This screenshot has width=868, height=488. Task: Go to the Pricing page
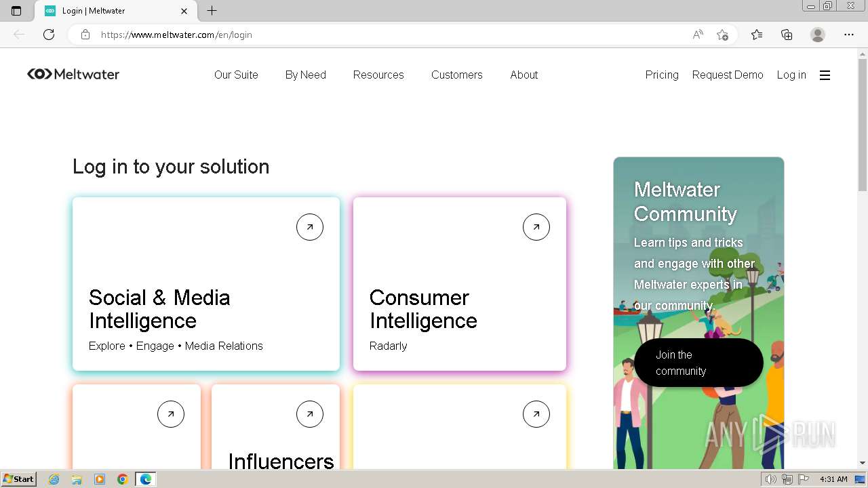coord(662,75)
